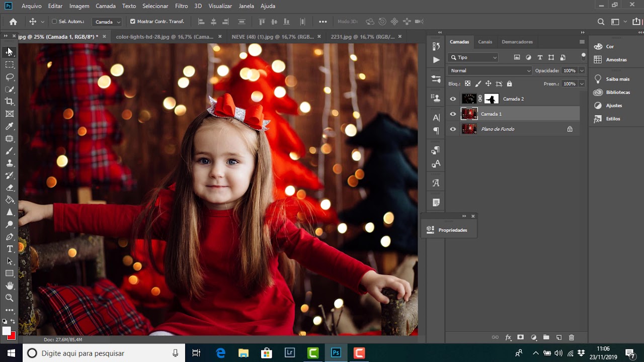644x362 pixels.
Task: Select the Pen tool
Action: [10, 237]
